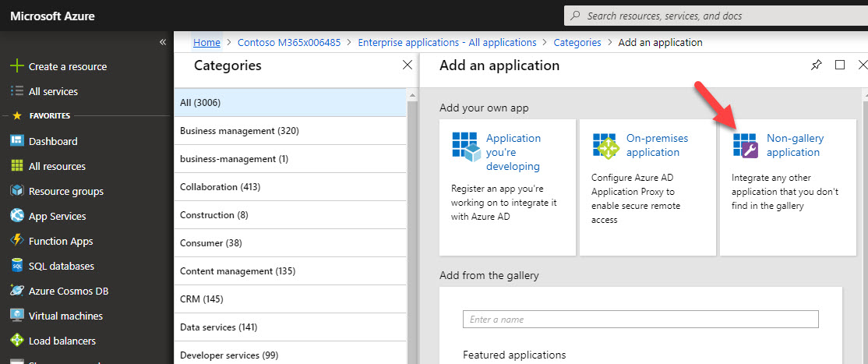This screenshot has height=364, width=868.
Task: Open Load balancers in favorites
Action: pyautogui.click(x=62, y=341)
